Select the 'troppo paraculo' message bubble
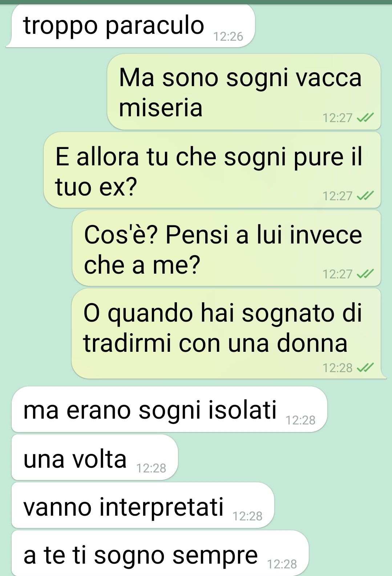Viewport: 392px width, 576px height. tap(131, 26)
